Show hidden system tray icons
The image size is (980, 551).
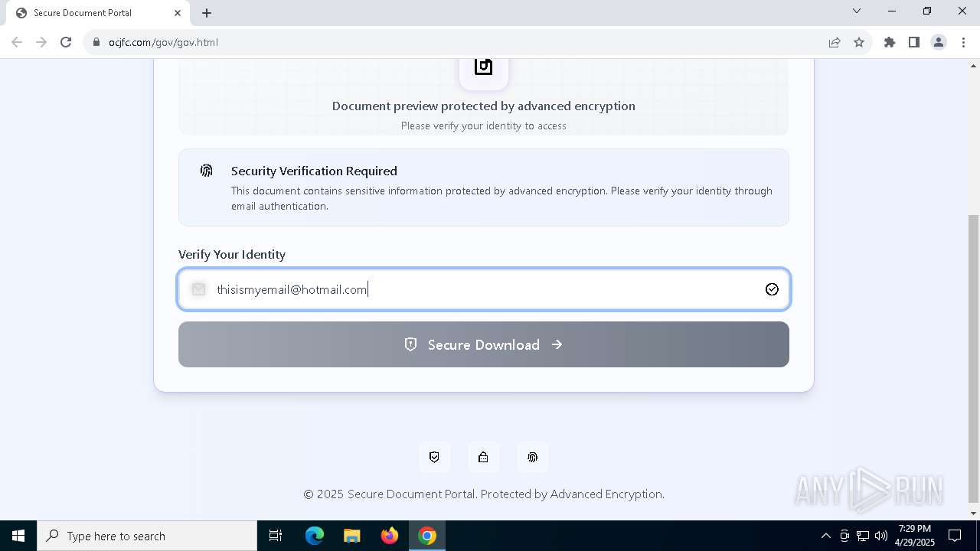pyautogui.click(x=825, y=536)
